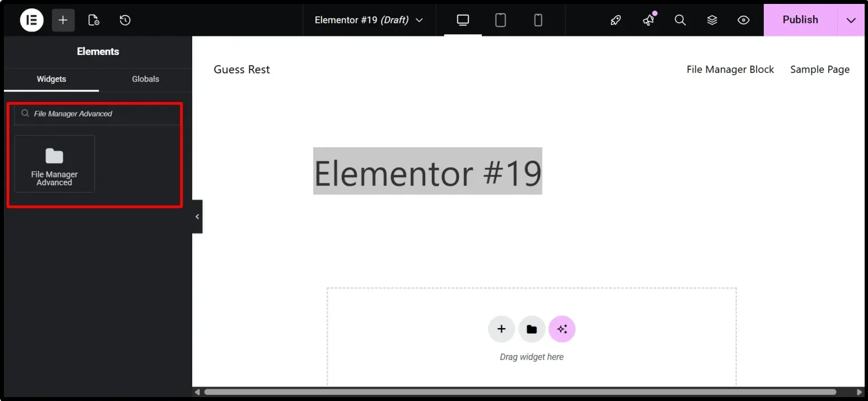Open Page Settings via the document icon

(x=94, y=20)
